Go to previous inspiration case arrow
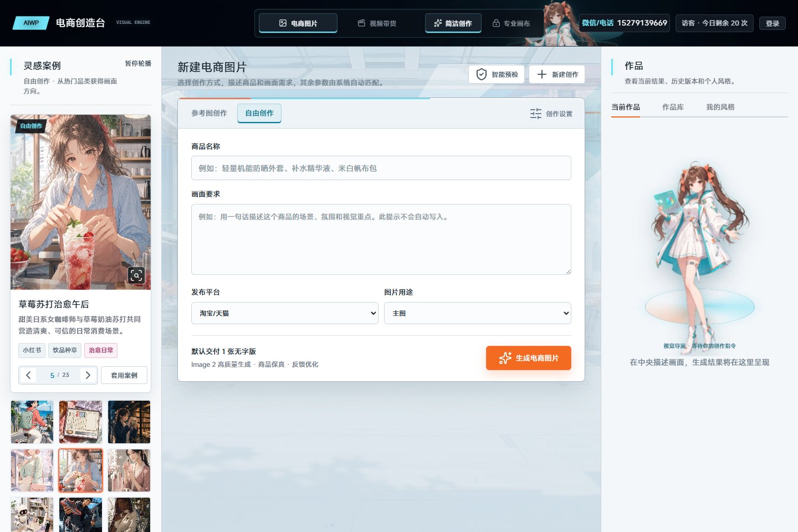 coord(28,375)
